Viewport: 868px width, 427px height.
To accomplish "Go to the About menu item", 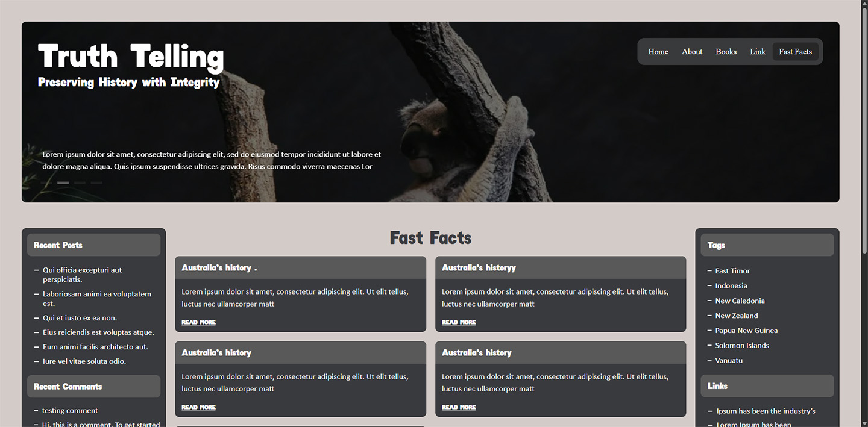I will (692, 52).
